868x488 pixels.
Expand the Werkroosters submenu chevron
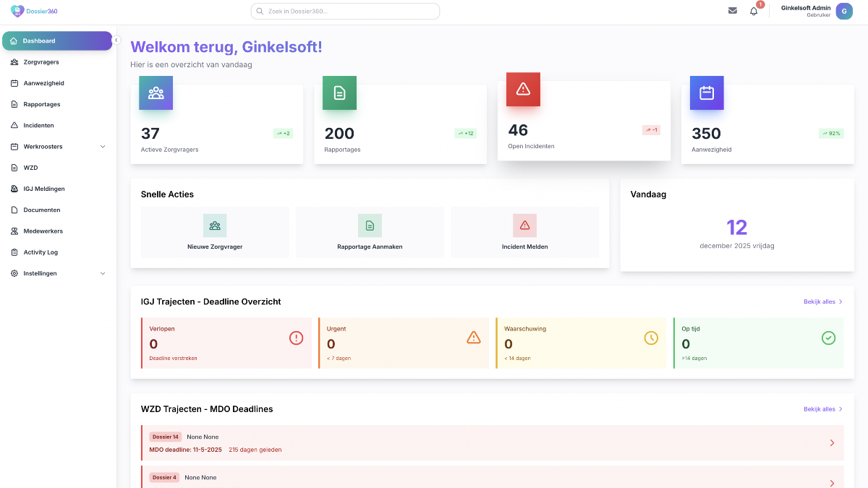coord(103,147)
